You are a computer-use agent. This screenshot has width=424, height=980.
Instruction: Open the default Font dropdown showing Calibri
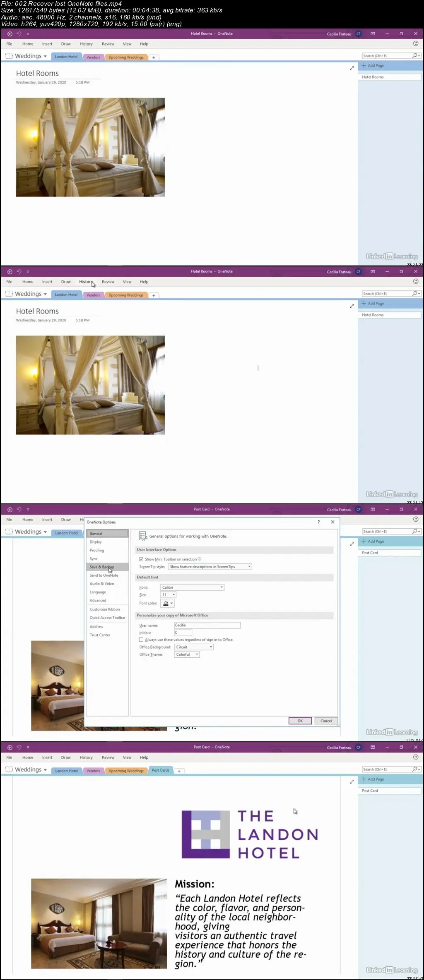coord(192,587)
